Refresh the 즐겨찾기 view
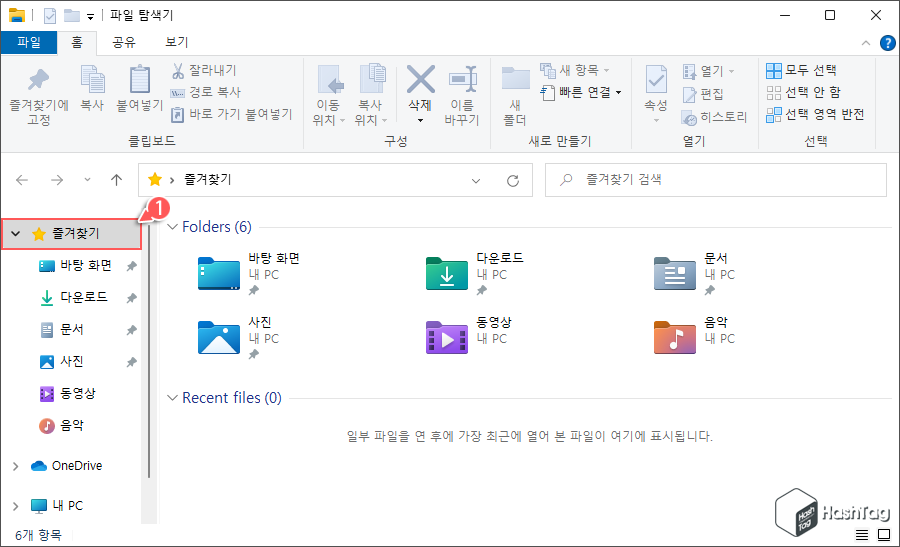Image resolution: width=900 pixels, height=547 pixels. [x=513, y=181]
